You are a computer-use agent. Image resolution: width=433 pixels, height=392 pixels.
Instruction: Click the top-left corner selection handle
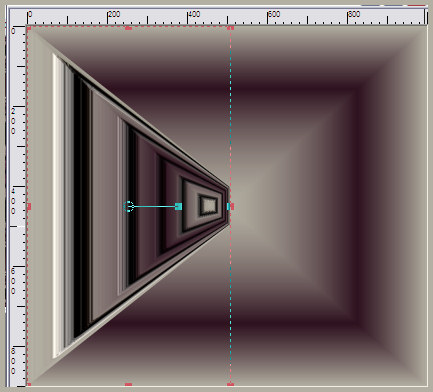pos(29,28)
